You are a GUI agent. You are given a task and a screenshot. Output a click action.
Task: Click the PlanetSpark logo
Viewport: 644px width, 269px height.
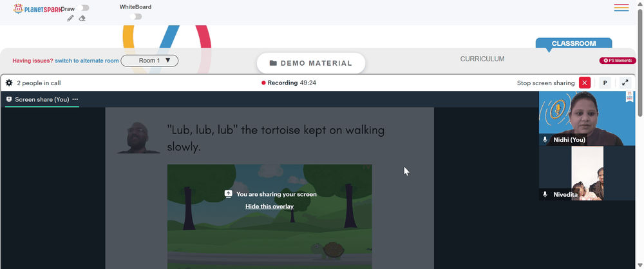click(x=38, y=8)
